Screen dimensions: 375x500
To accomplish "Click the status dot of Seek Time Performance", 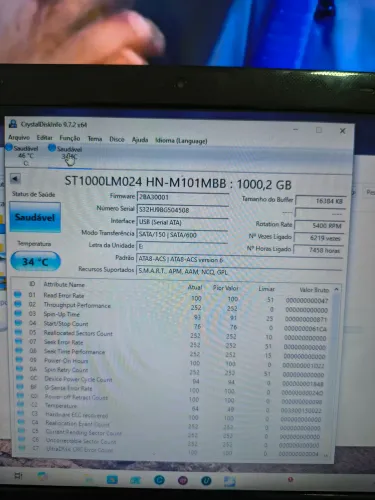I will 19,350.
